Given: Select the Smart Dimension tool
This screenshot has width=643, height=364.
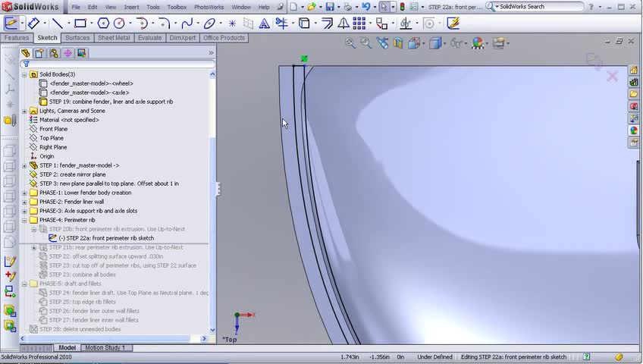Looking at the screenshot, I should 33,24.
